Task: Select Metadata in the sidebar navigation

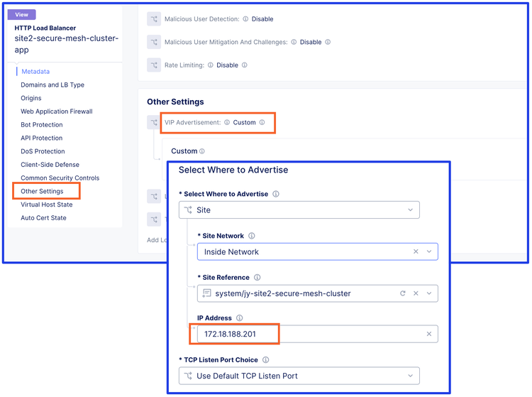Action: click(x=35, y=72)
